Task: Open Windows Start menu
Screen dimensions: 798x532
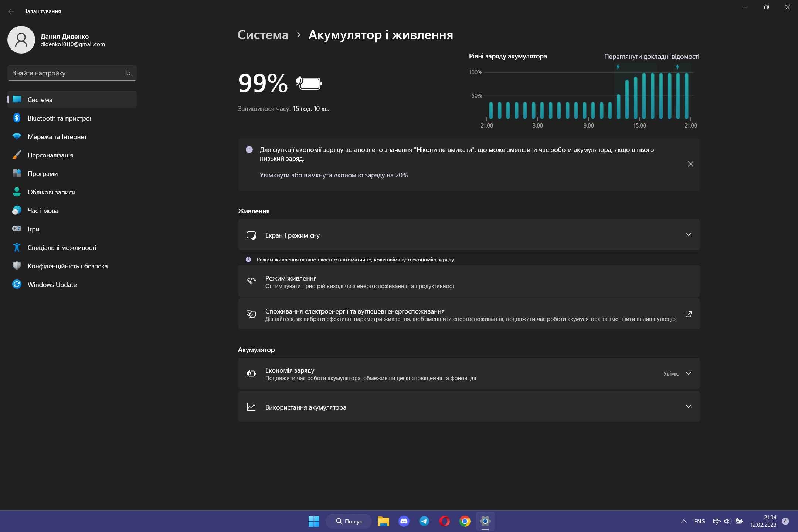Action: [x=314, y=521]
